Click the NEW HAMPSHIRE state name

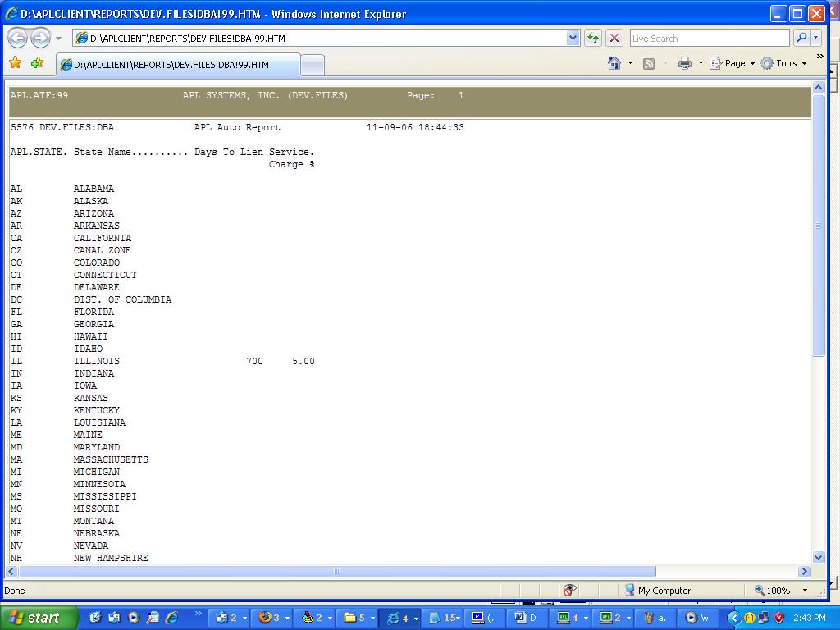111,558
